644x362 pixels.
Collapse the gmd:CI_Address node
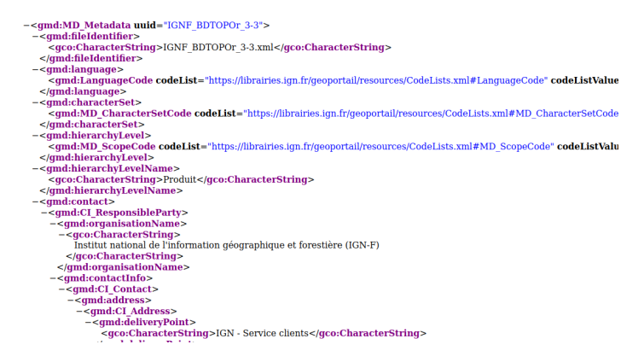click(x=79, y=312)
